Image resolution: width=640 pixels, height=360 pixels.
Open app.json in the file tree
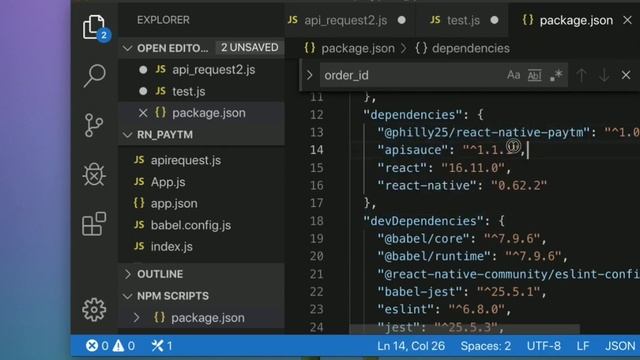[x=174, y=203]
